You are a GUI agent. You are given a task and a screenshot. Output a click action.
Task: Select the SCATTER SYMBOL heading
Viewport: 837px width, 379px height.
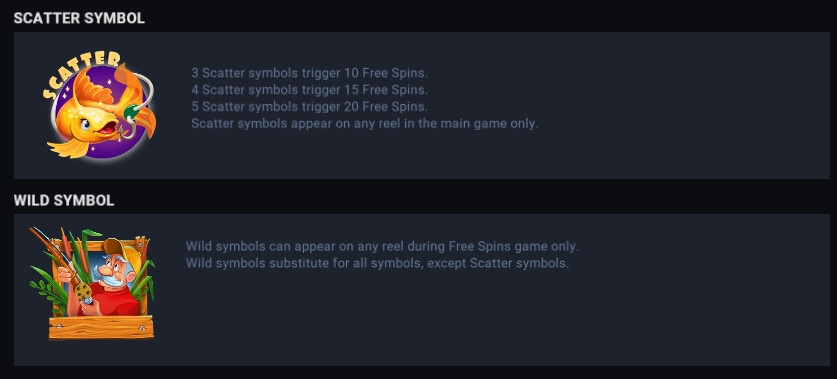coord(79,18)
